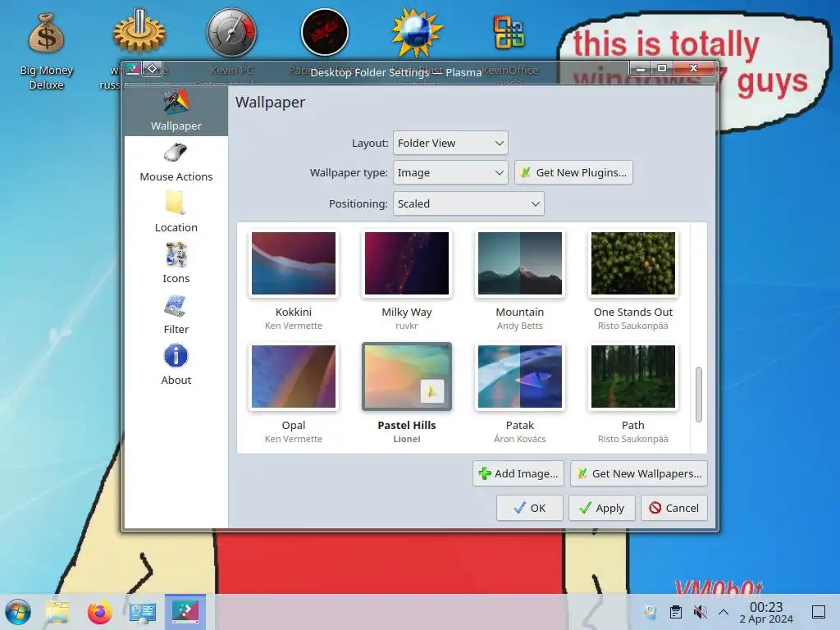Open the Positioning dropdown set to Scaled
Image resolution: width=840 pixels, height=630 pixels.
coord(468,203)
